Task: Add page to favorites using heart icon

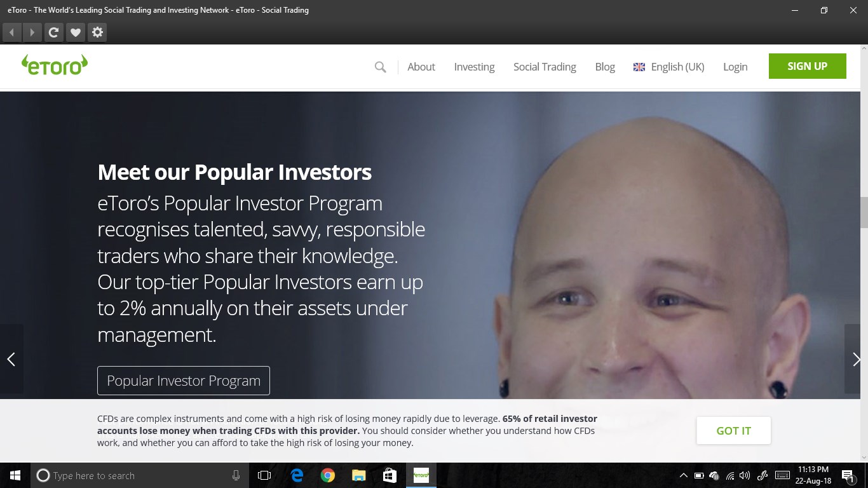Action: pos(75,32)
